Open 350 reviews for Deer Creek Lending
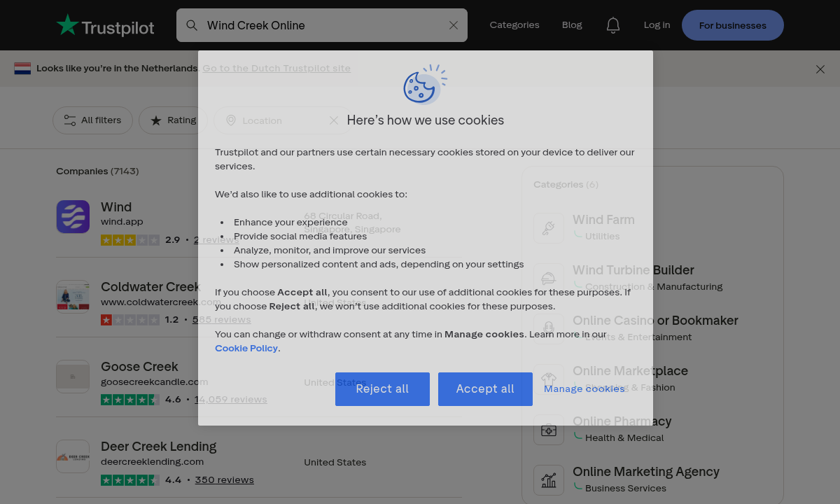The image size is (840, 504). tap(224, 480)
